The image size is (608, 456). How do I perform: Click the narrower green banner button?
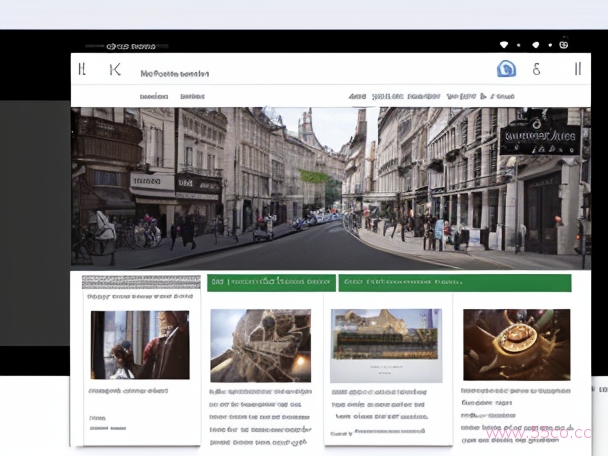click(x=271, y=283)
